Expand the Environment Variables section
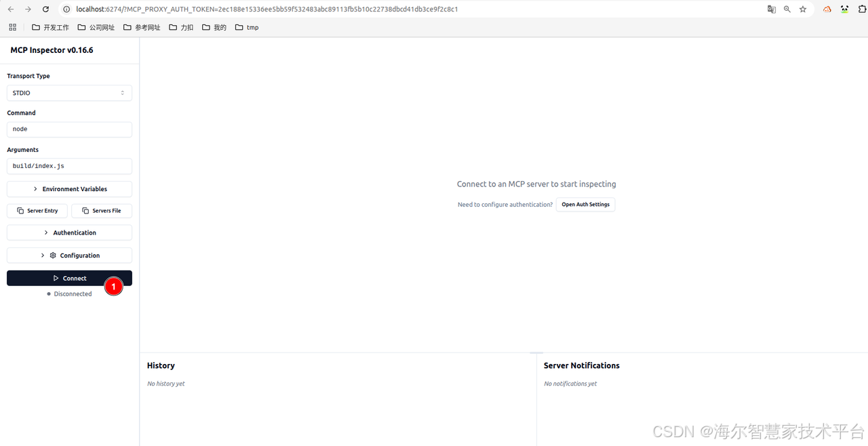The image size is (868, 446). (x=69, y=189)
